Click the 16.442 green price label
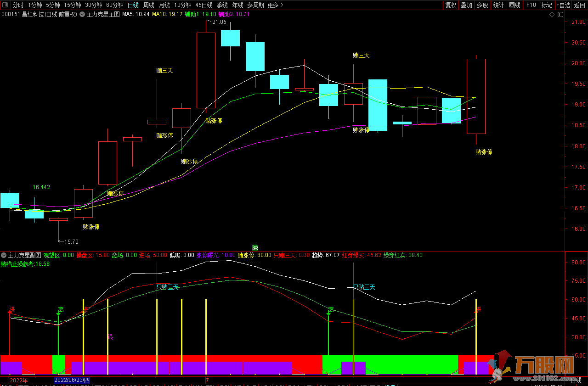The width and height of the screenshot is (588, 386). [41, 187]
